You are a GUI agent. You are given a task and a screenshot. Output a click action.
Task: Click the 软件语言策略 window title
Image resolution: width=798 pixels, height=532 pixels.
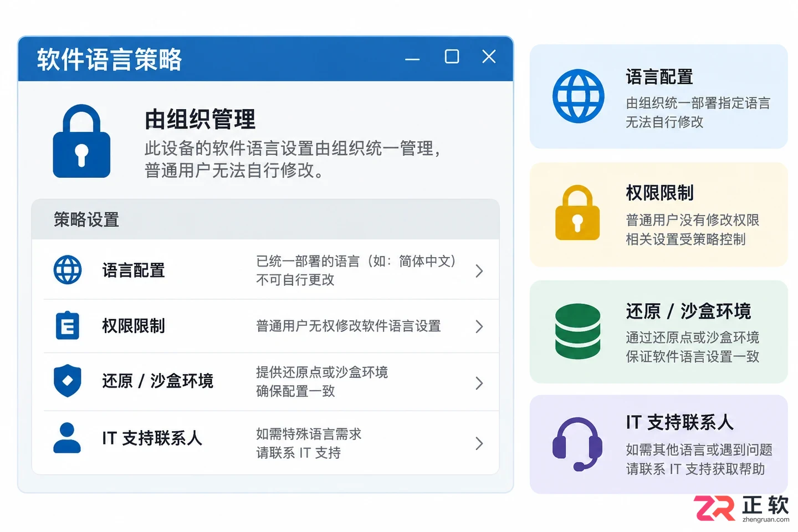110,59
